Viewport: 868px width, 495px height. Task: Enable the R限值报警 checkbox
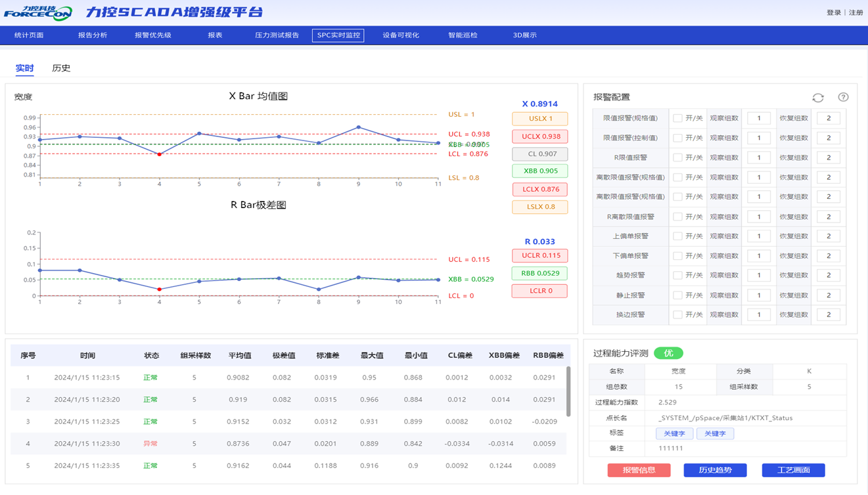pos(677,158)
